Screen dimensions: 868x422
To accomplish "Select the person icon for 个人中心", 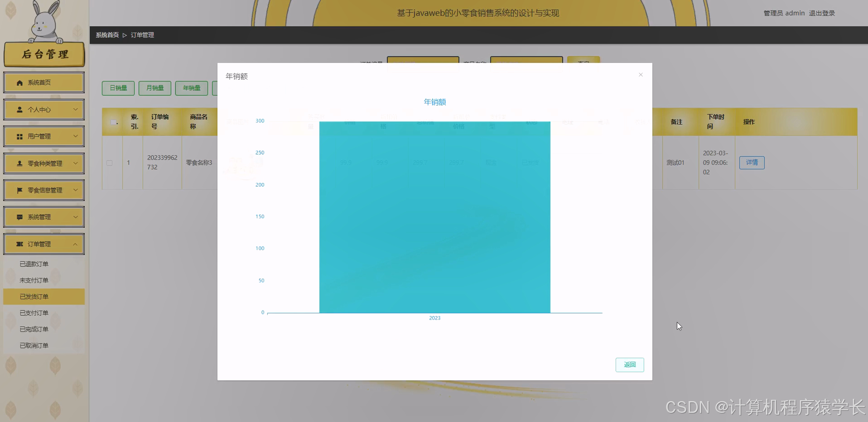I will (x=19, y=110).
